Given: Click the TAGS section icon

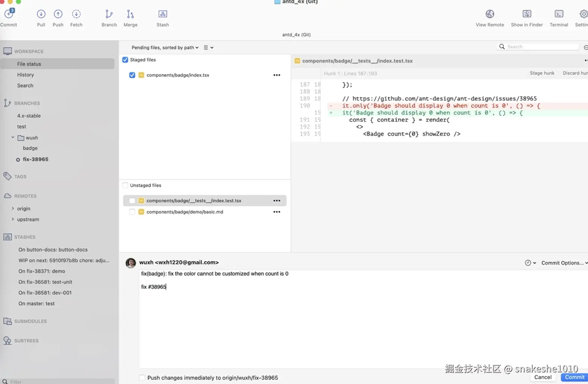Looking at the screenshot, I should (x=7, y=176).
